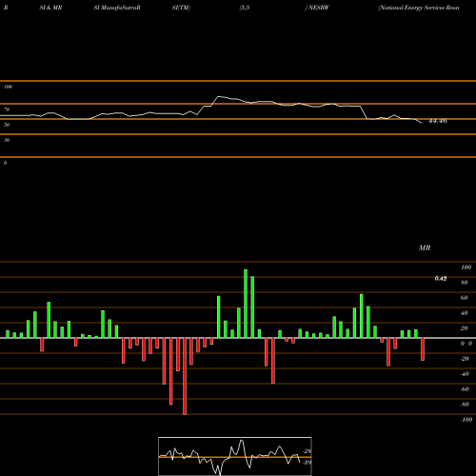
Task: Click the National Energy Services header text
Action: 419,8
